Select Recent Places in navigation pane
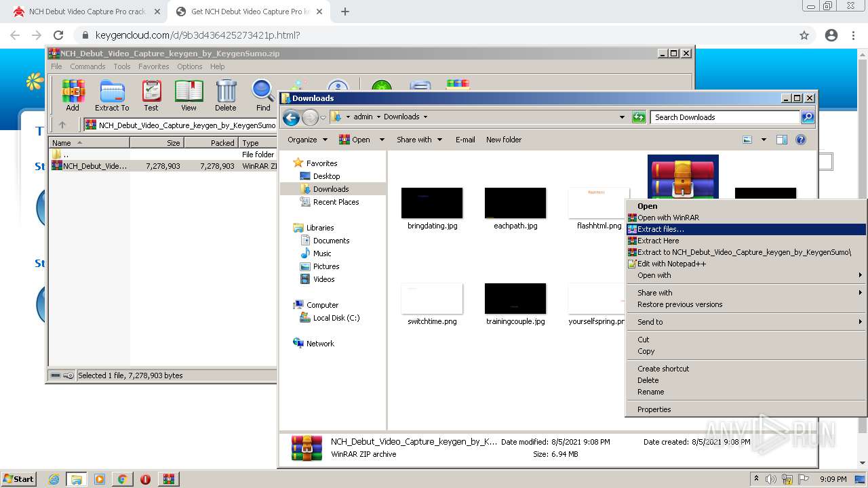 pyautogui.click(x=336, y=202)
